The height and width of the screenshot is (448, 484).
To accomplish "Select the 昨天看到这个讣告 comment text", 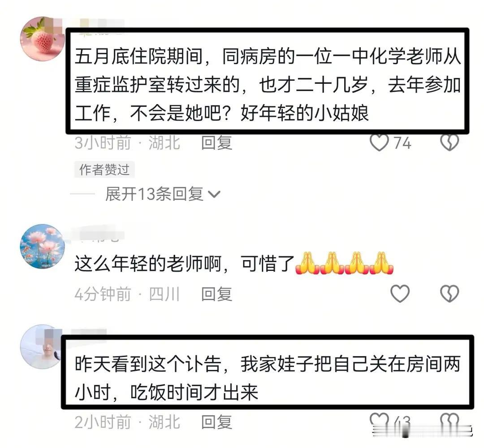I will point(268,378).
